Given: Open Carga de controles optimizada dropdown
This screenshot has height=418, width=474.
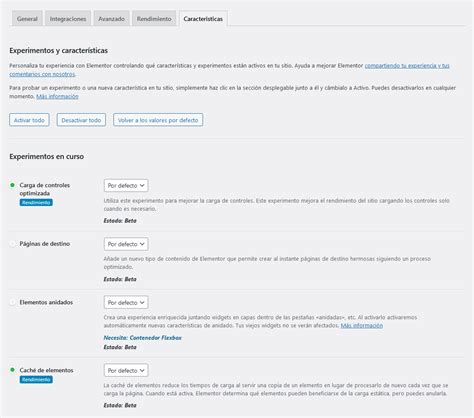Looking at the screenshot, I should tap(126, 186).
